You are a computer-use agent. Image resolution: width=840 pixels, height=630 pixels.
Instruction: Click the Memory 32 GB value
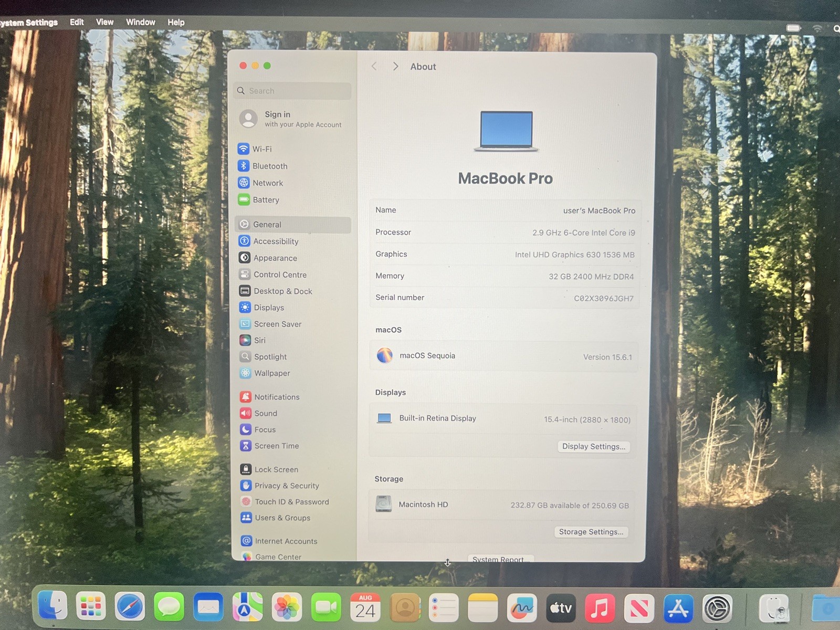click(x=591, y=276)
